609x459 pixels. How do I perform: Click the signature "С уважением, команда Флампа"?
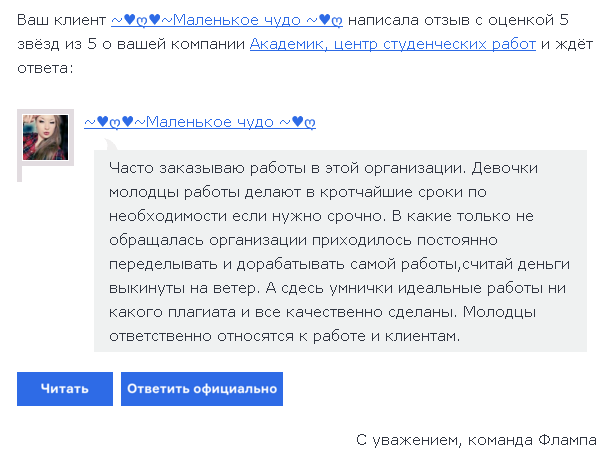click(x=476, y=440)
